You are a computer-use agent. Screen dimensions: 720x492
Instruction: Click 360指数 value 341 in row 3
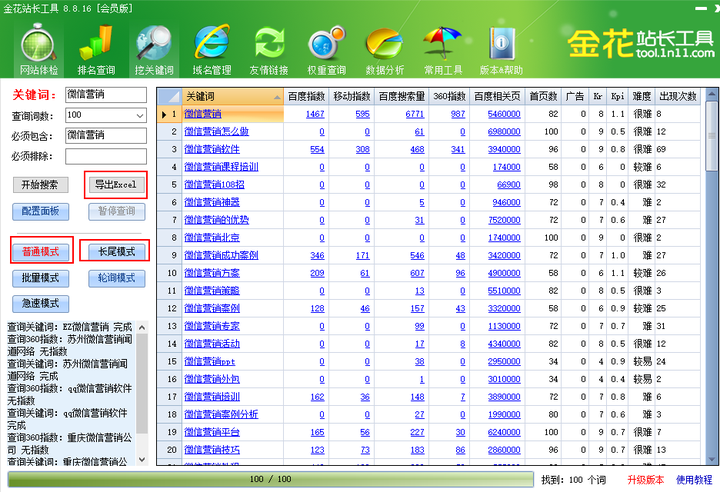(x=458, y=149)
